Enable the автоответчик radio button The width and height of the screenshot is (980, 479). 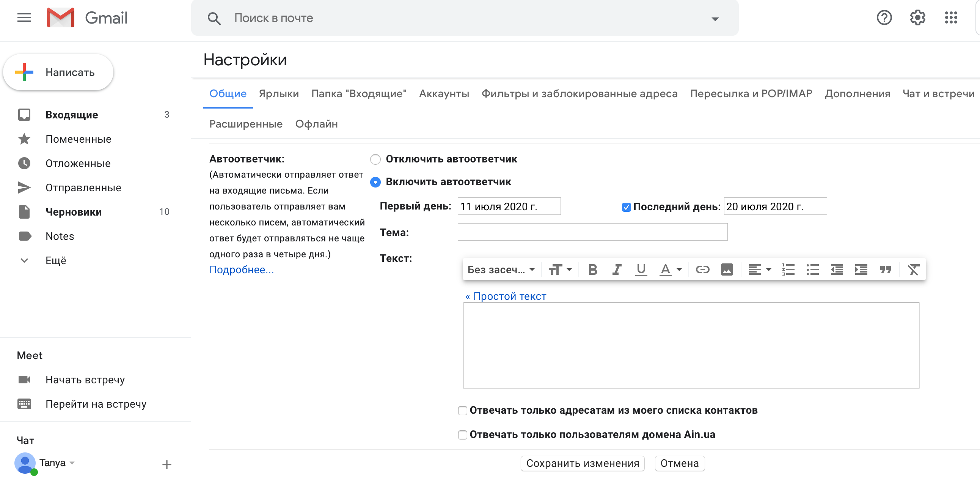click(x=375, y=182)
